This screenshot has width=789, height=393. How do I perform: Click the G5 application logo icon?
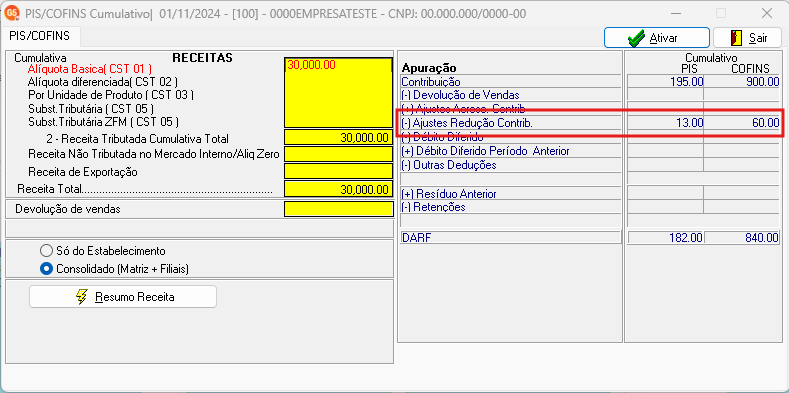click(x=11, y=14)
